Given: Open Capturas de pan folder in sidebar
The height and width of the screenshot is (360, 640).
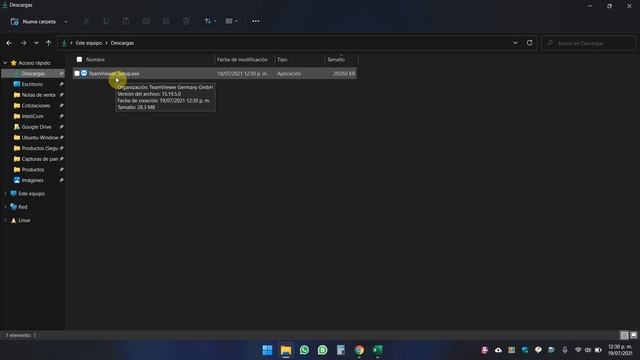Looking at the screenshot, I should coord(40,159).
